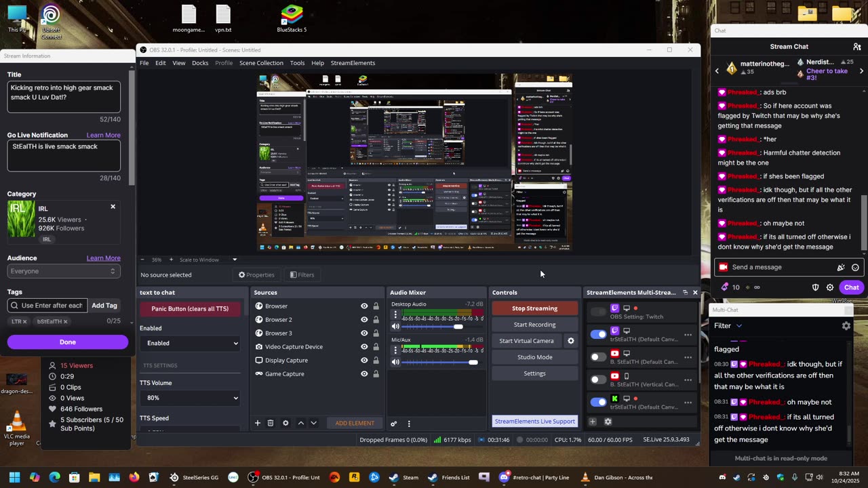The height and width of the screenshot is (488, 868).
Task: Hide the Browser 2 source
Action: [364, 320]
